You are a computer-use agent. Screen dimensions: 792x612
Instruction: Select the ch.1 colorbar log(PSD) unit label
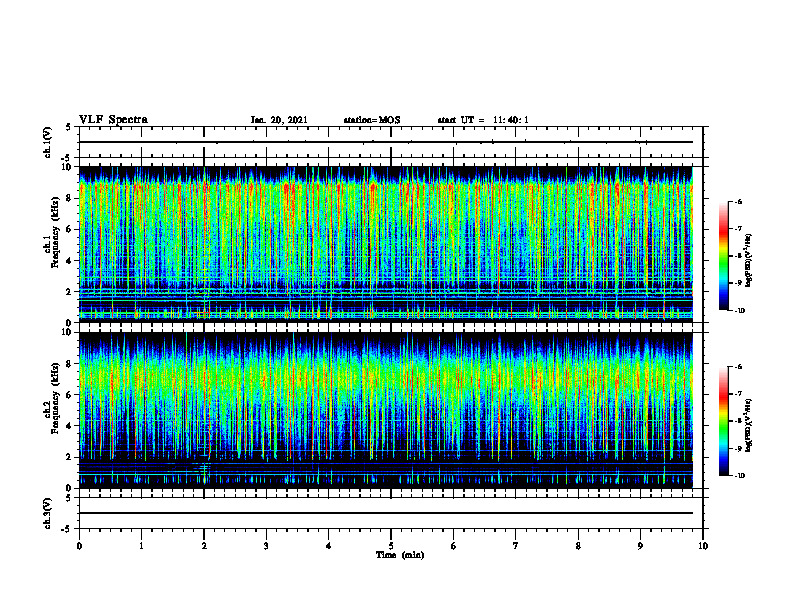[x=749, y=260]
